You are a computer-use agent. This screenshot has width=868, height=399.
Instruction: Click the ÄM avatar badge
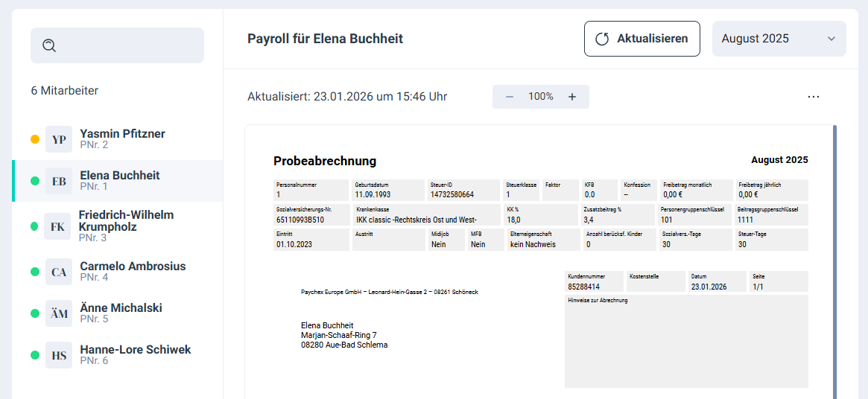point(59,313)
